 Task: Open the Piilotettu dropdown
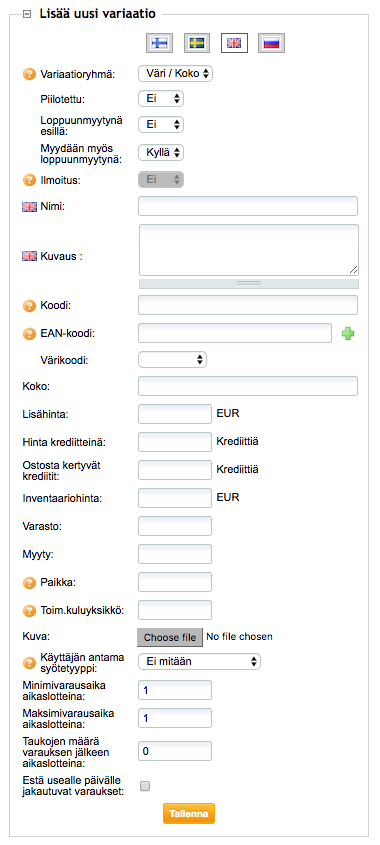click(161, 99)
